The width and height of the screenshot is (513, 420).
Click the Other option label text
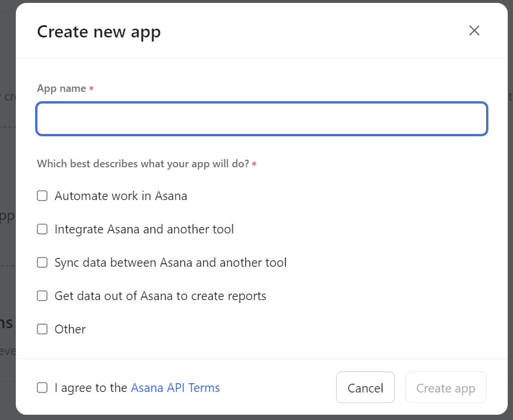click(70, 329)
